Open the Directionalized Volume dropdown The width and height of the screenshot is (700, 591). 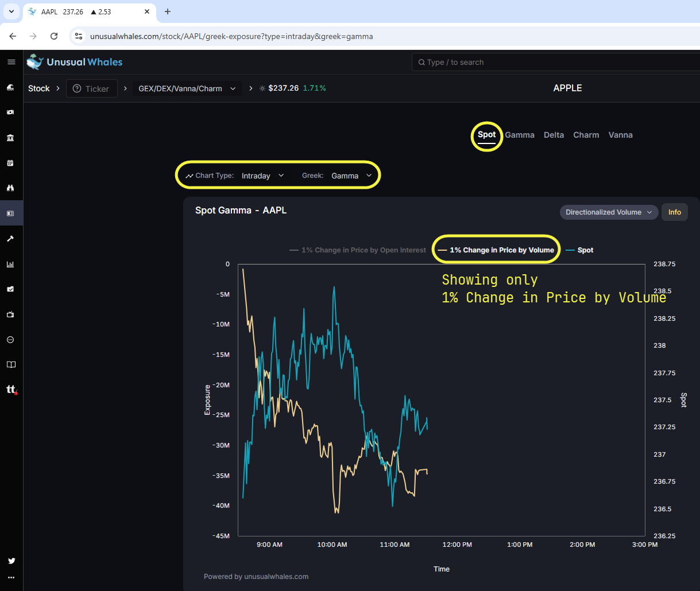609,212
